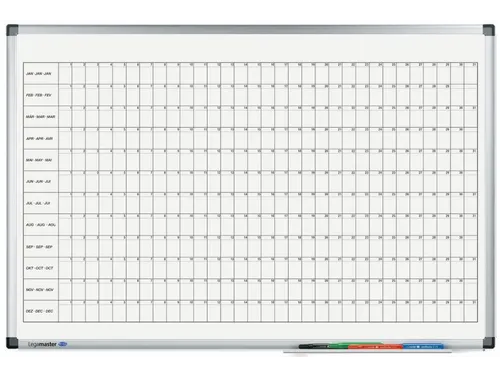
Task: Click the JAN · JAN · JAN month label
Action: click(x=39, y=74)
